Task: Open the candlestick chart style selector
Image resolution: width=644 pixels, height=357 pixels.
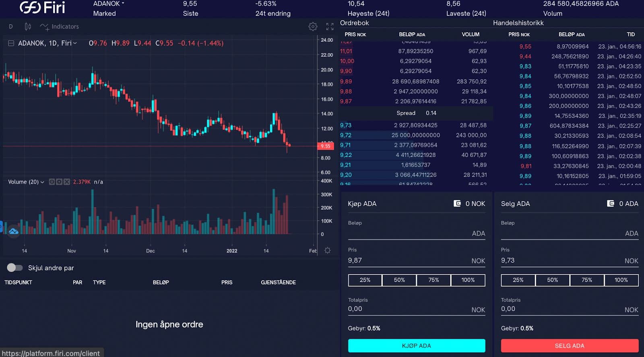Action: tap(28, 27)
